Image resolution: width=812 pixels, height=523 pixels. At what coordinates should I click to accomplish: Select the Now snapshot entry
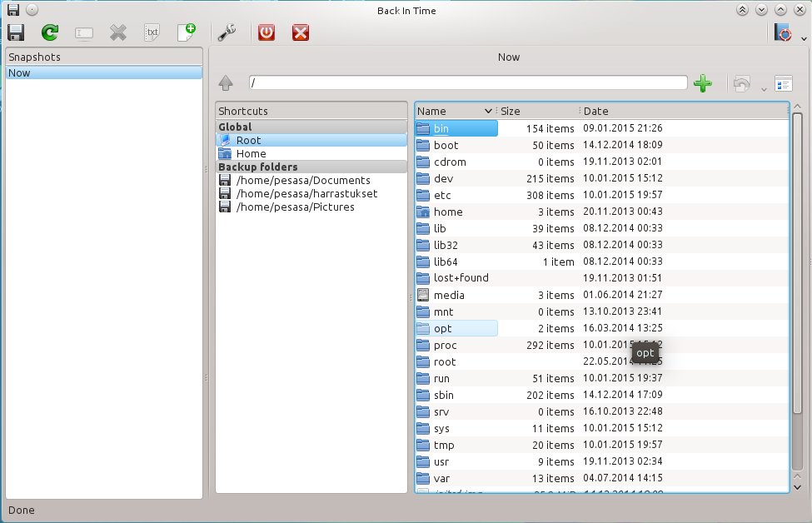point(103,73)
